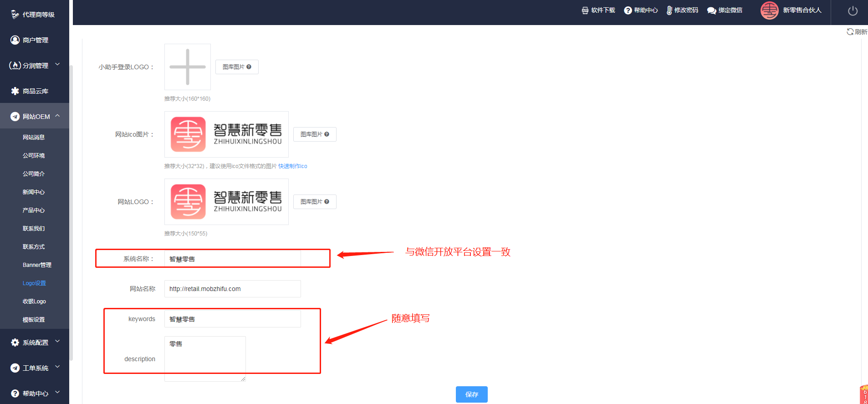Image resolution: width=868 pixels, height=404 pixels.
Task: Click the 网站ico图片 logo thumbnail
Action: [x=226, y=134]
